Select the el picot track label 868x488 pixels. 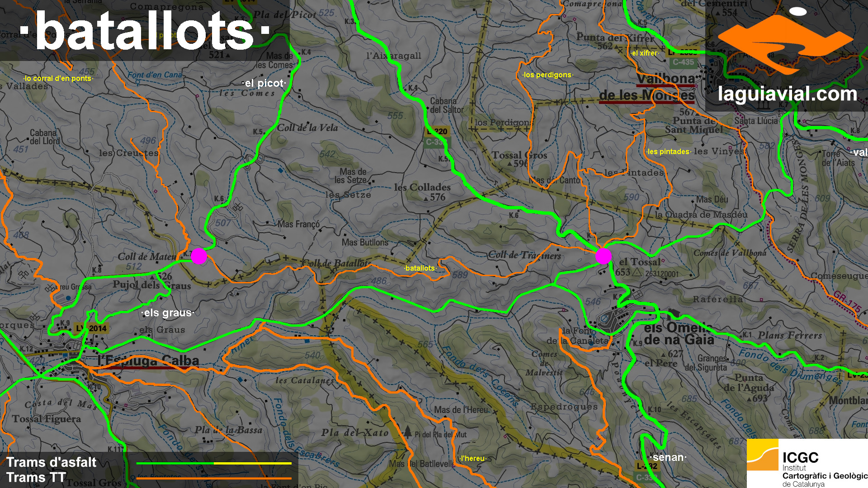tap(264, 83)
